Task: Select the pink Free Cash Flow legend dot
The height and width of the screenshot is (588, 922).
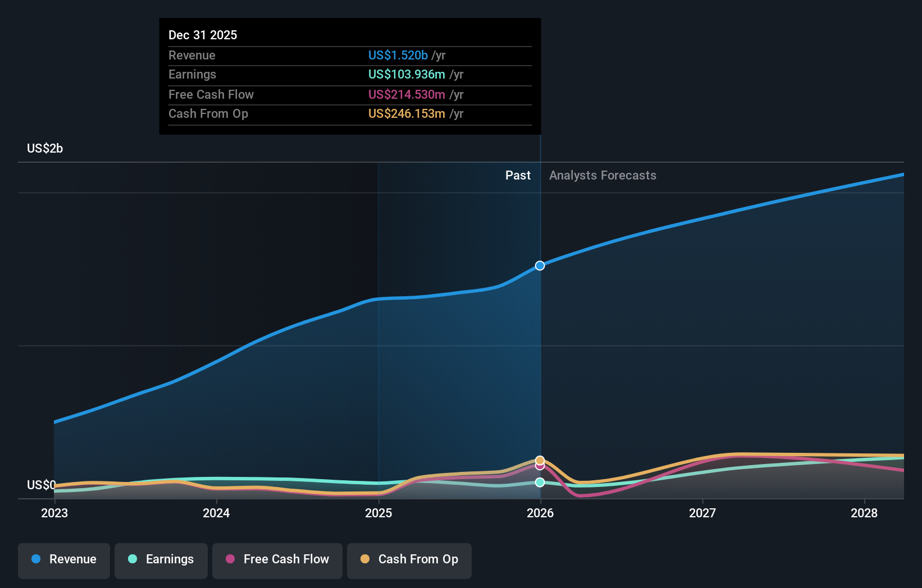Action: click(x=231, y=559)
